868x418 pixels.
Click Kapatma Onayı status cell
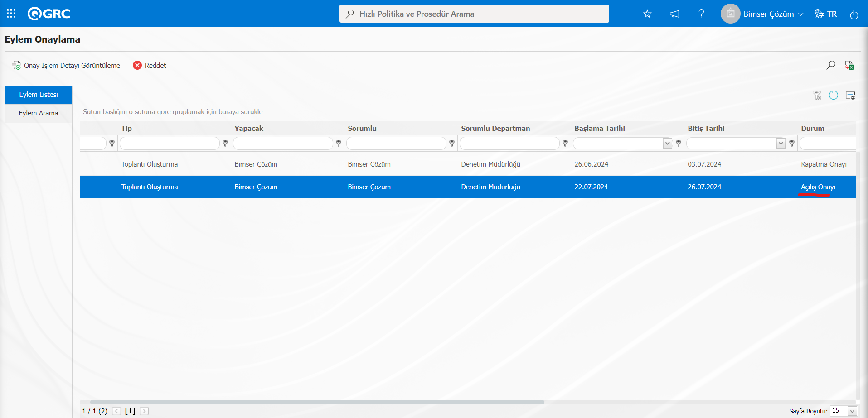pos(824,164)
